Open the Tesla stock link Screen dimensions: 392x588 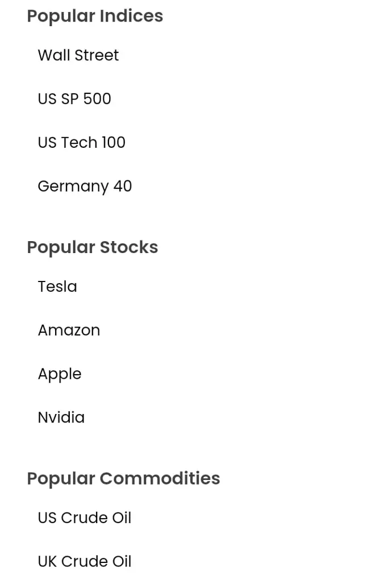coord(57,287)
